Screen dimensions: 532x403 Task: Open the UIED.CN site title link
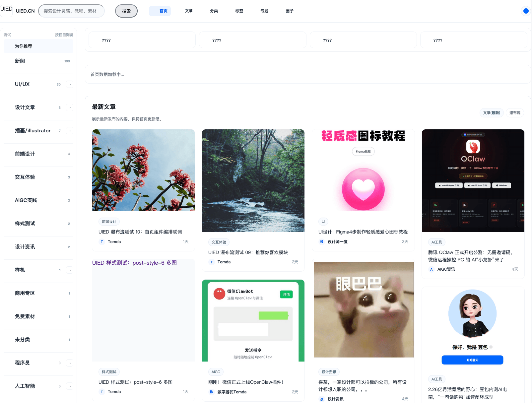point(25,11)
